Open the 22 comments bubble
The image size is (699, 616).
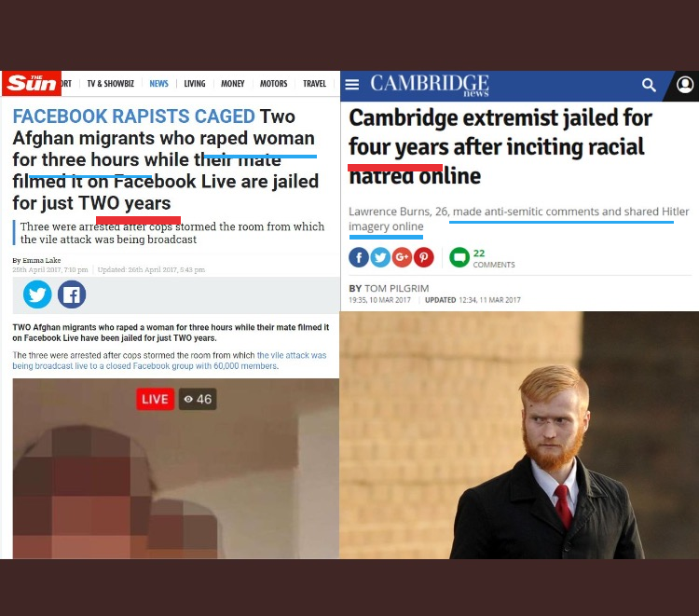point(459,257)
